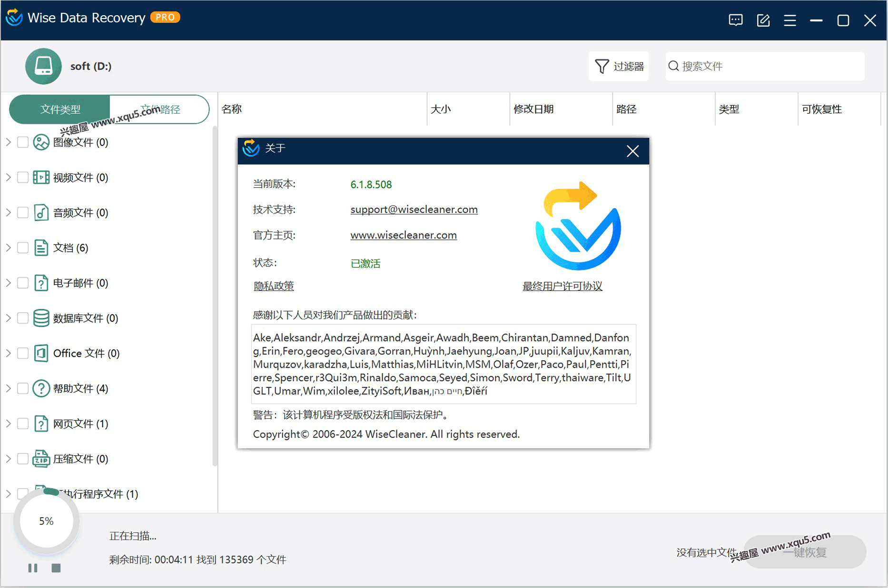Close the 关于 about dialog
Image resolution: width=888 pixels, height=588 pixels.
pos(632,151)
